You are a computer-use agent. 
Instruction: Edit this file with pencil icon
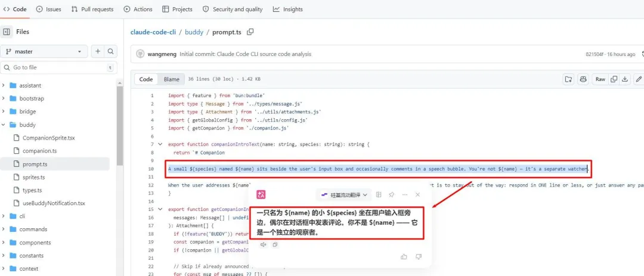click(639, 79)
